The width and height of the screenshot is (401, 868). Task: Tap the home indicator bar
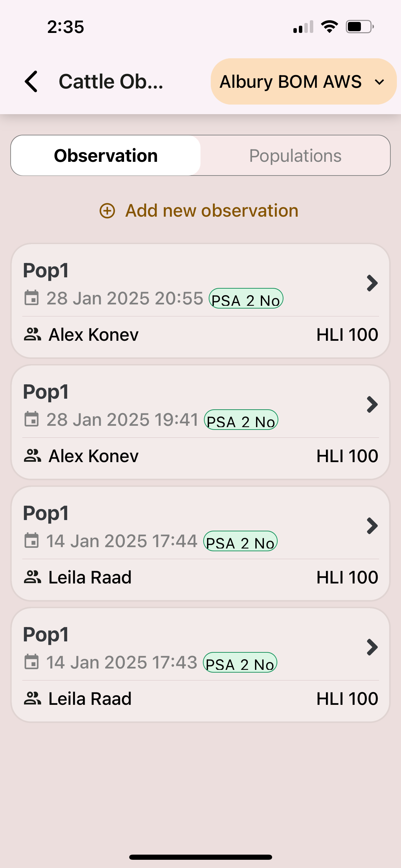pos(200,857)
